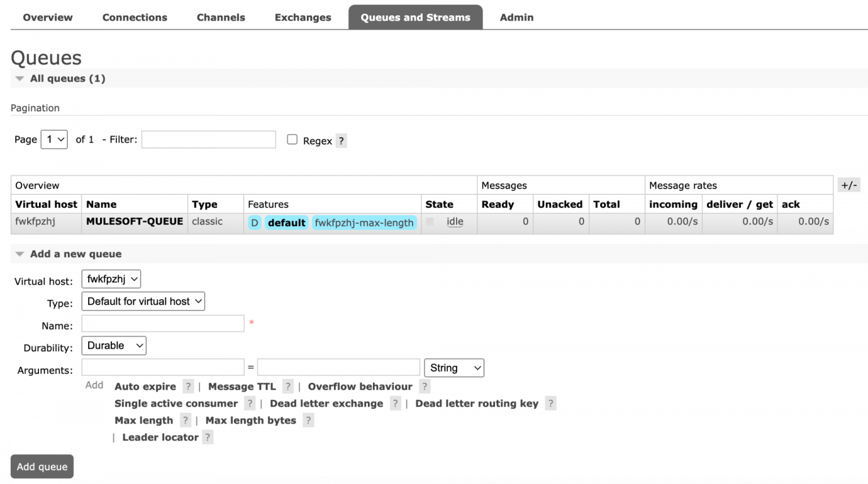Open the Default for virtual host type dropdown
This screenshot has height=484, width=868.
pos(143,301)
